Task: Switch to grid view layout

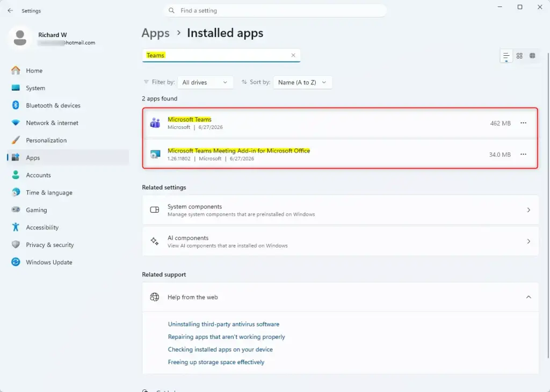Action: [519, 56]
